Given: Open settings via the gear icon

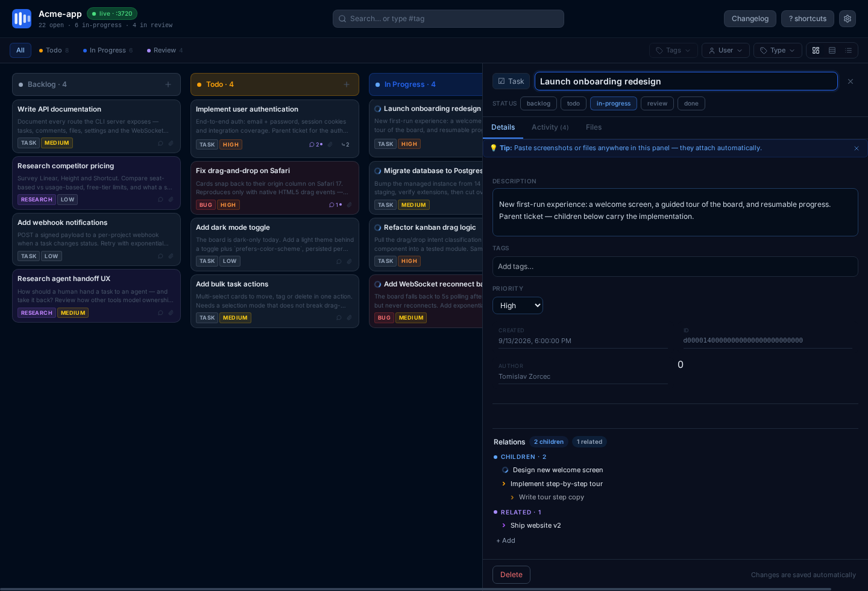Looking at the screenshot, I should click(848, 19).
